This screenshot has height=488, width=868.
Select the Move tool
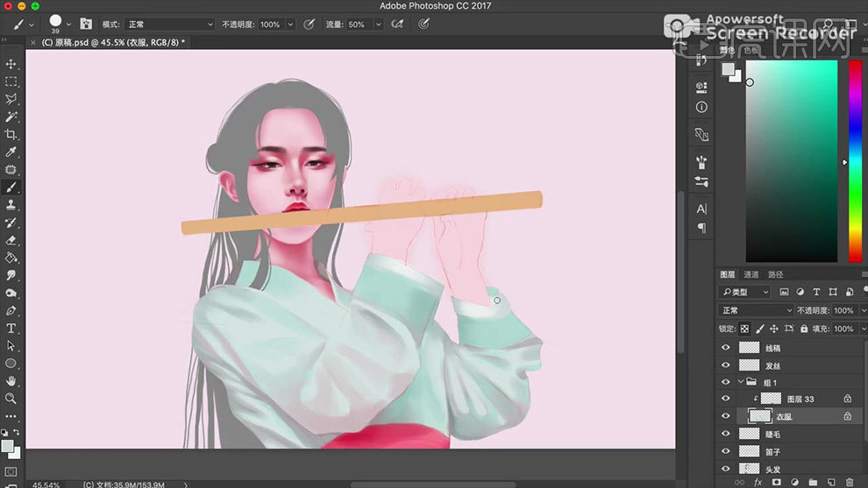[x=11, y=64]
